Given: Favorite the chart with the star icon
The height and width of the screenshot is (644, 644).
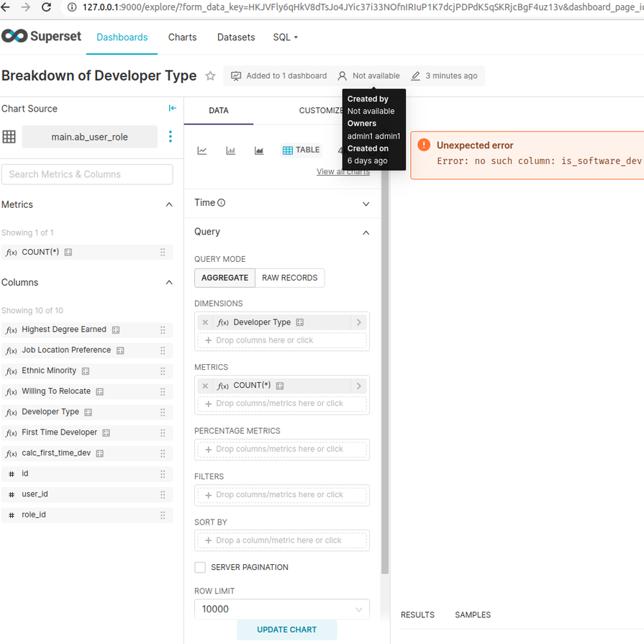Looking at the screenshot, I should tap(210, 76).
